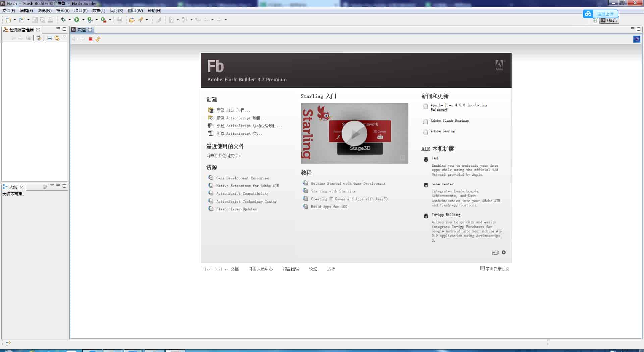The height and width of the screenshot is (352, 644).
Task: Collapse all items in 包资源管理器
Action: click(x=49, y=38)
